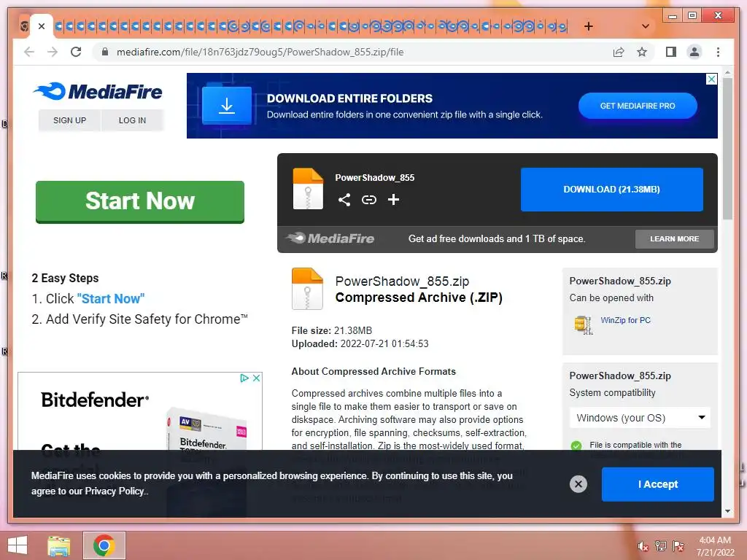Share this page from the address bar
Screen dimensions: 747x560
click(x=619, y=52)
